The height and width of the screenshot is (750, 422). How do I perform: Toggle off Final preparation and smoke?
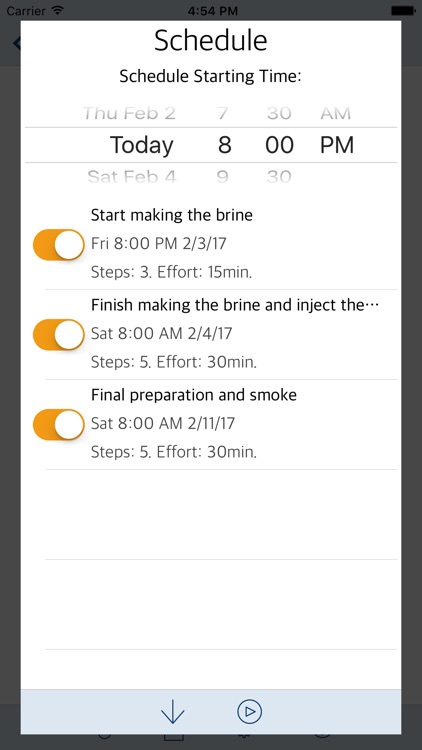tap(58, 424)
